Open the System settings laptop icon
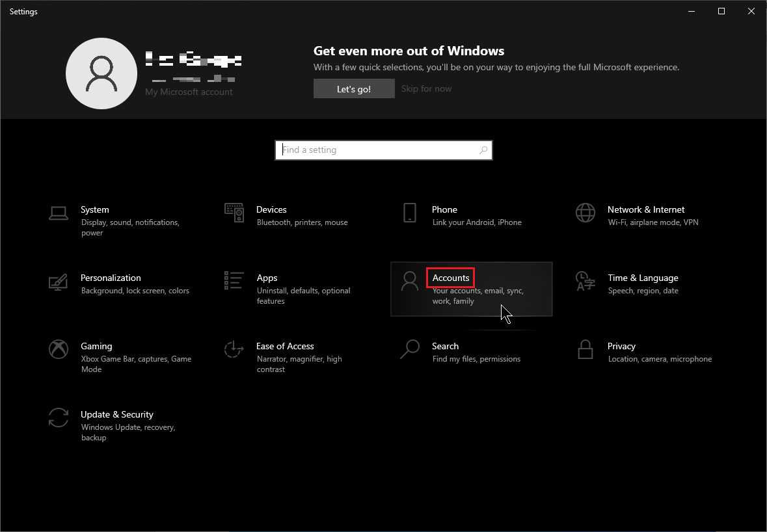Screen dimensions: 767x532 pyautogui.click(x=59, y=213)
